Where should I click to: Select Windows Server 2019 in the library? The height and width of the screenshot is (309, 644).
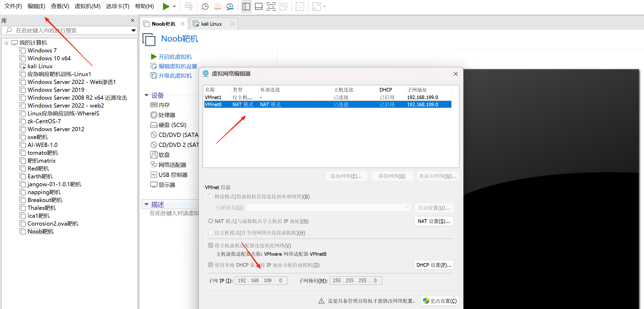(56, 90)
